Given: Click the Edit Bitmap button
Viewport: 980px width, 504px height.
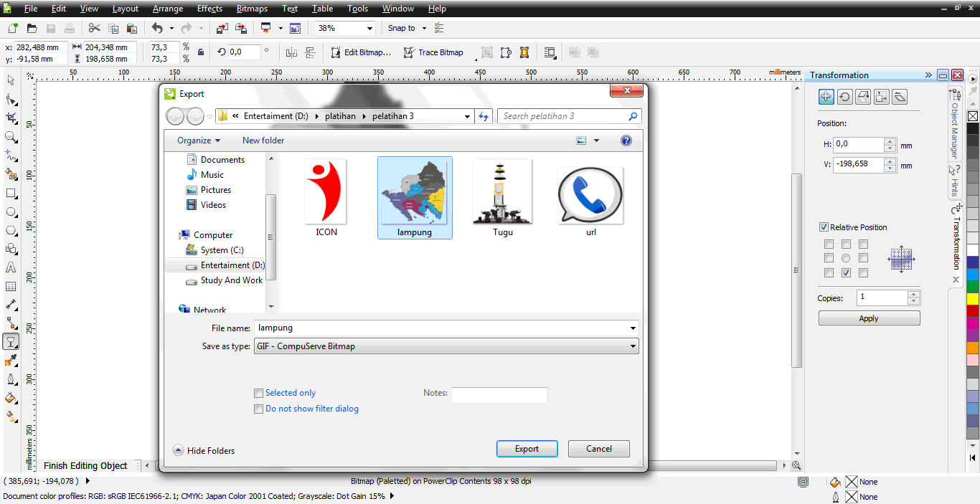Looking at the screenshot, I should [361, 52].
